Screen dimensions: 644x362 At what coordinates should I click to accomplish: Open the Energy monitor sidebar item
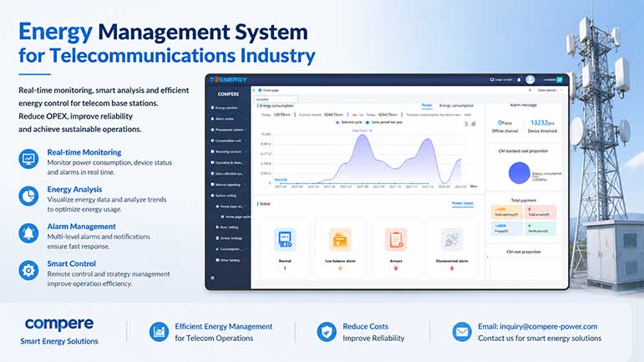228,108
